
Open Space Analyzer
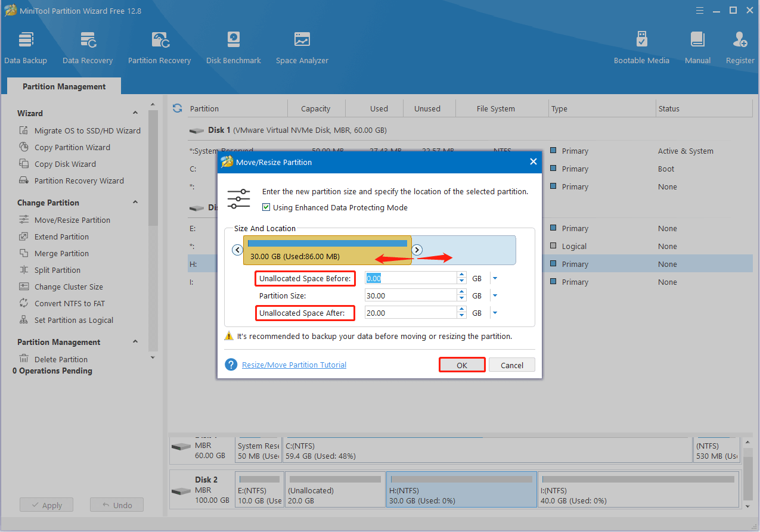[302, 48]
